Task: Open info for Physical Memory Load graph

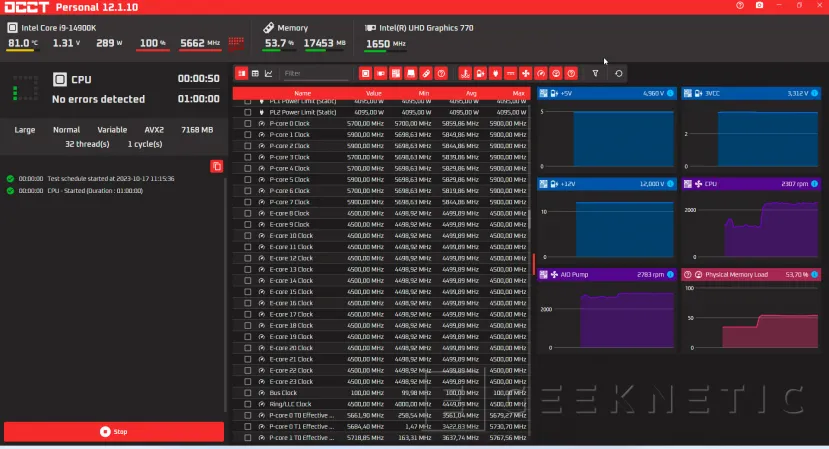Action: (x=815, y=274)
